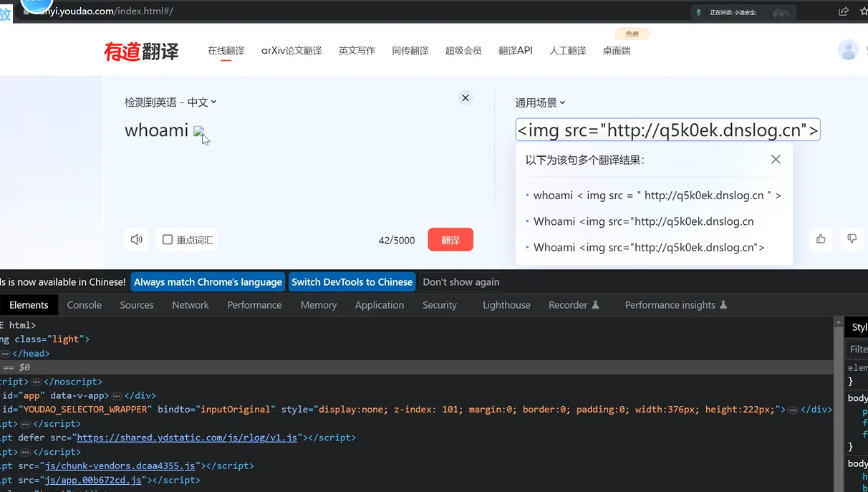Viewport: 868px width, 492px height.
Task: Click the thumbs up feedback icon
Action: pos(821,239)
